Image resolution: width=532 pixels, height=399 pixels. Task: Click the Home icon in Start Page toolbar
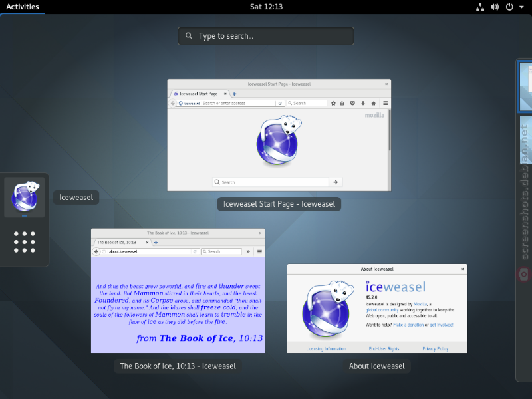click(374, 104)
